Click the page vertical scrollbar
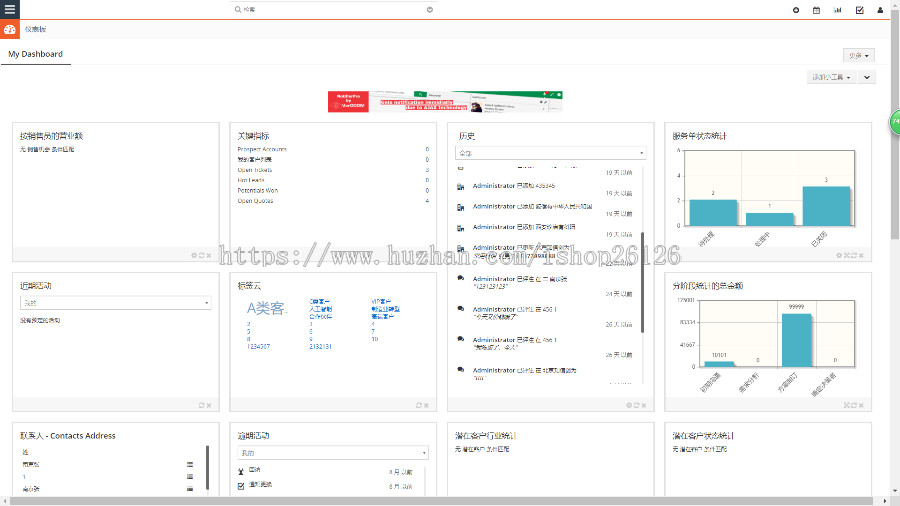Viewport: 900px width, 506px height. coord(895,123)
